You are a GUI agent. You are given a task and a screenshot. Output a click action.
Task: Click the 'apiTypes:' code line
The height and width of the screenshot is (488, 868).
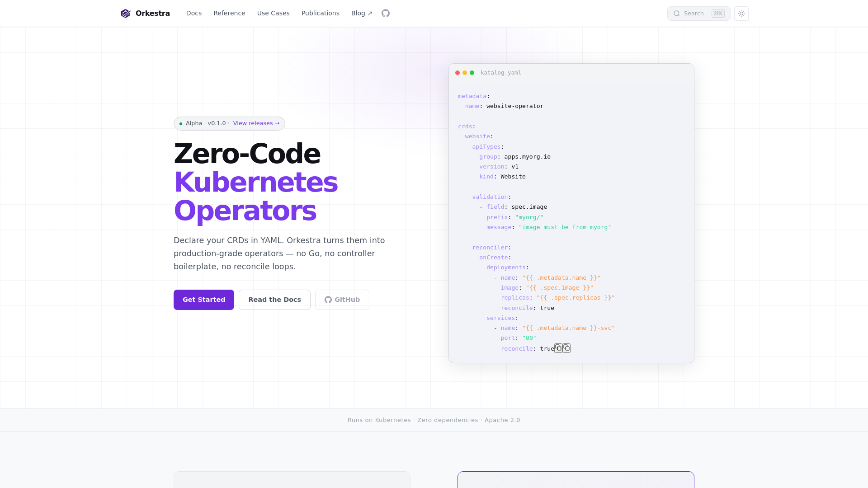pyautogui.click(x=488, y=147)
